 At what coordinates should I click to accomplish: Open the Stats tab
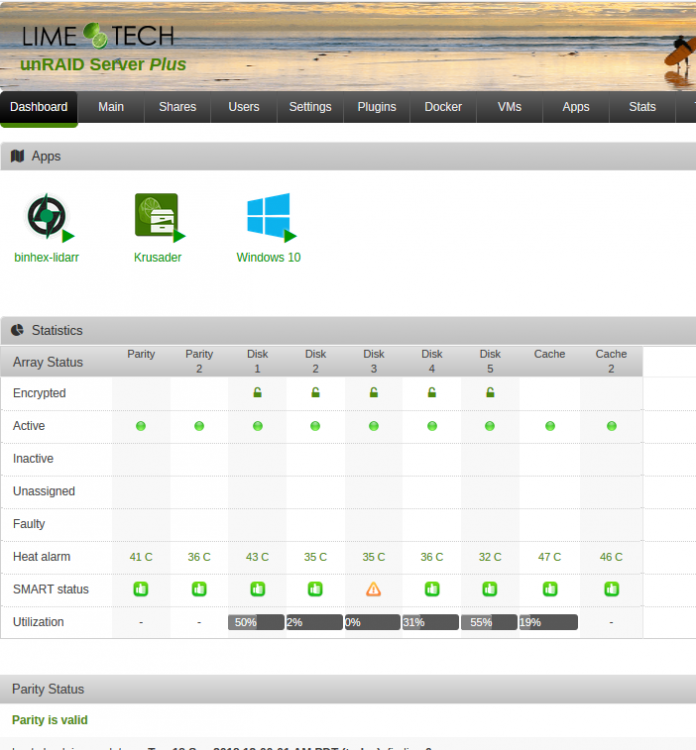pos(642,107)
